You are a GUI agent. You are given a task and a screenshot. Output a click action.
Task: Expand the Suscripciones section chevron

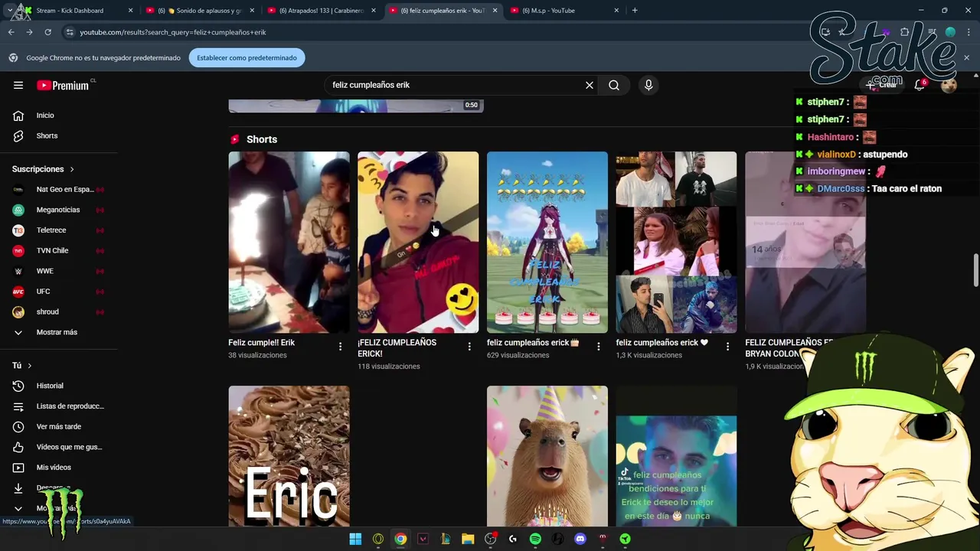coord(72,169)
